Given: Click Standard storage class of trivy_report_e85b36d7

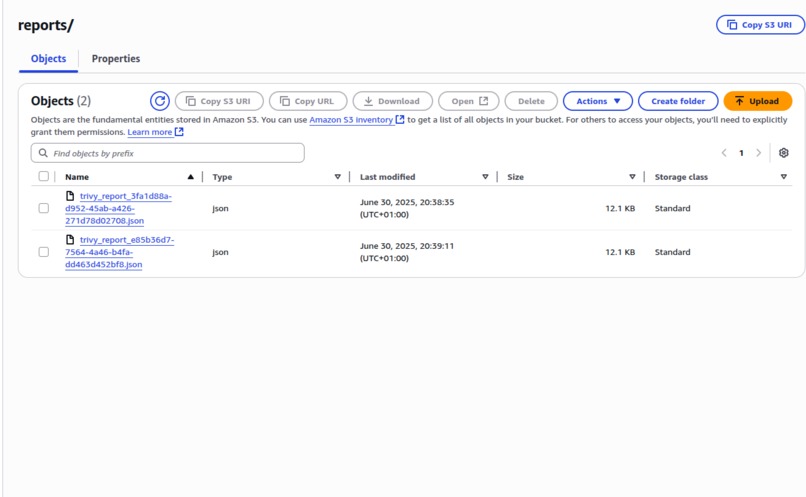Looking at the screenshot, I should click(672, 252).
